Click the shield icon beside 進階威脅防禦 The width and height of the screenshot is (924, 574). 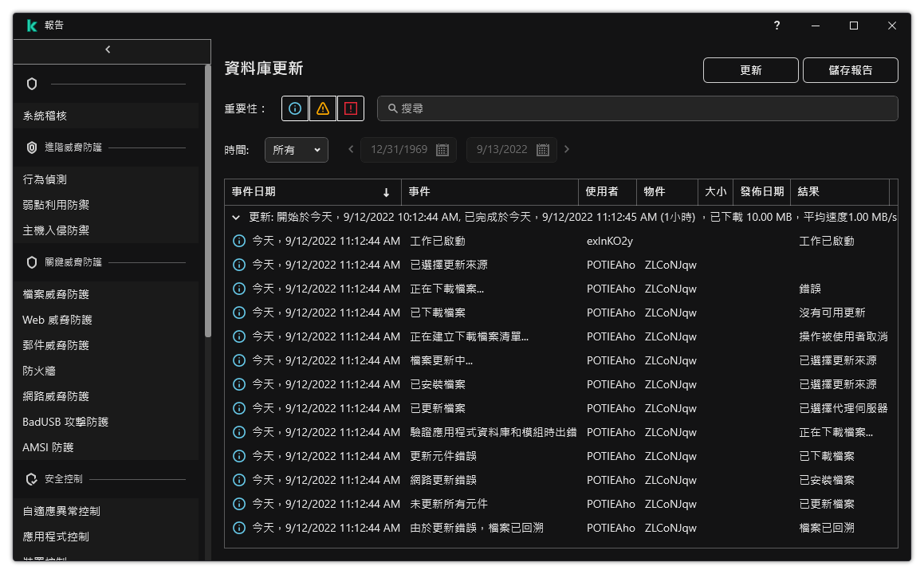(31, 147)
